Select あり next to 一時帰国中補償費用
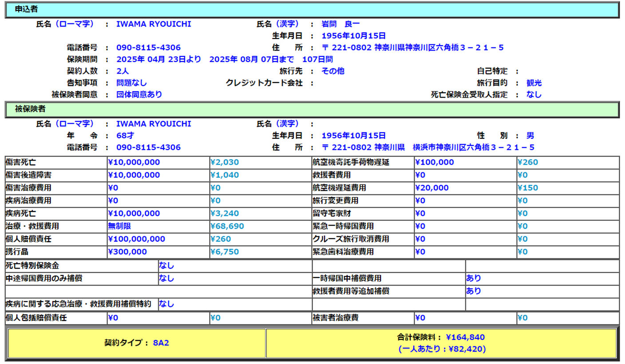The width and height of the screenshot is (625, 364). coord(473,278)
